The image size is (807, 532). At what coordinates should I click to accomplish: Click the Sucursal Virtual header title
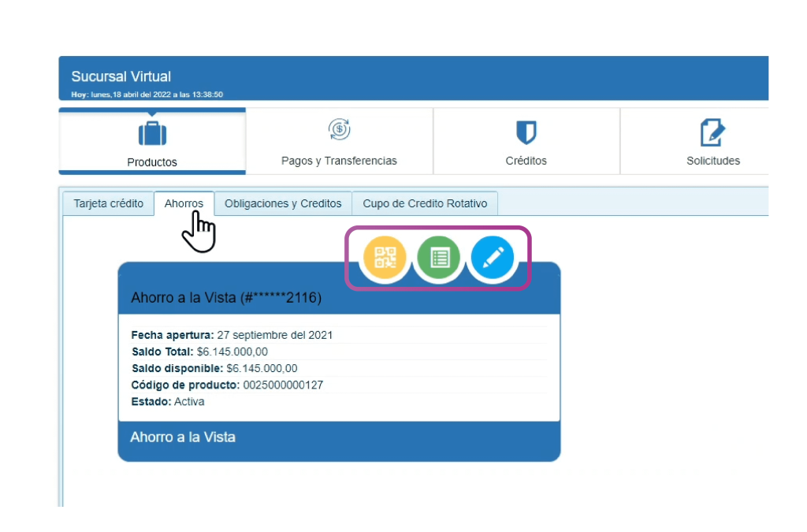tap(121, 76)
